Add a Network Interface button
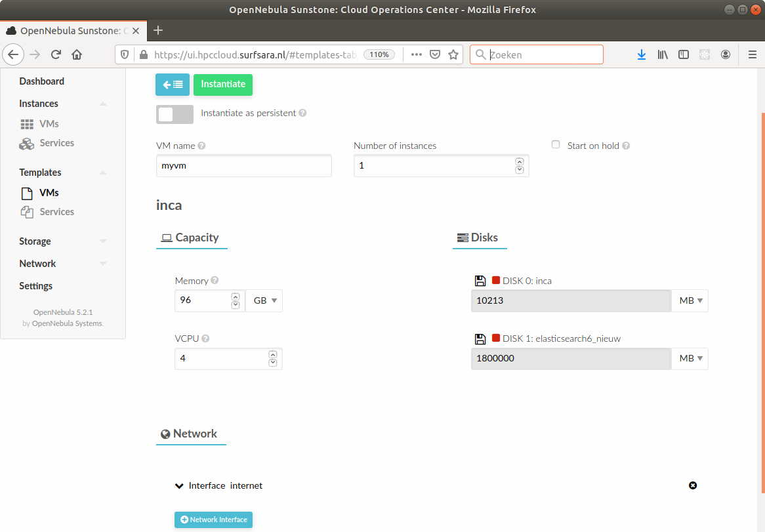765x532 pixels. [214, 520]
